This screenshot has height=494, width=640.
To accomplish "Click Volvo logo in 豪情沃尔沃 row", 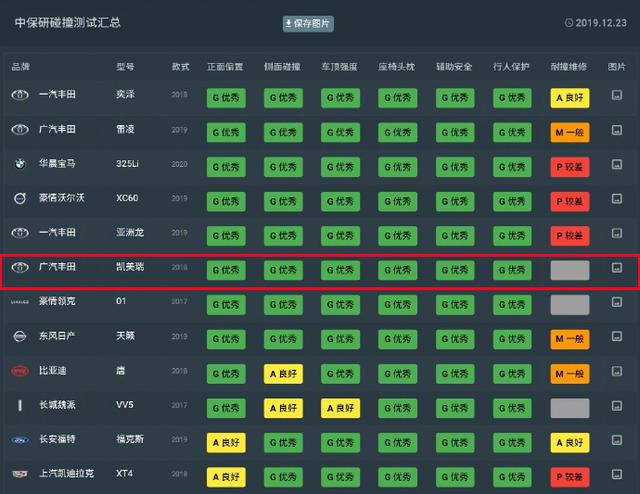I will (x=20, y=198).
